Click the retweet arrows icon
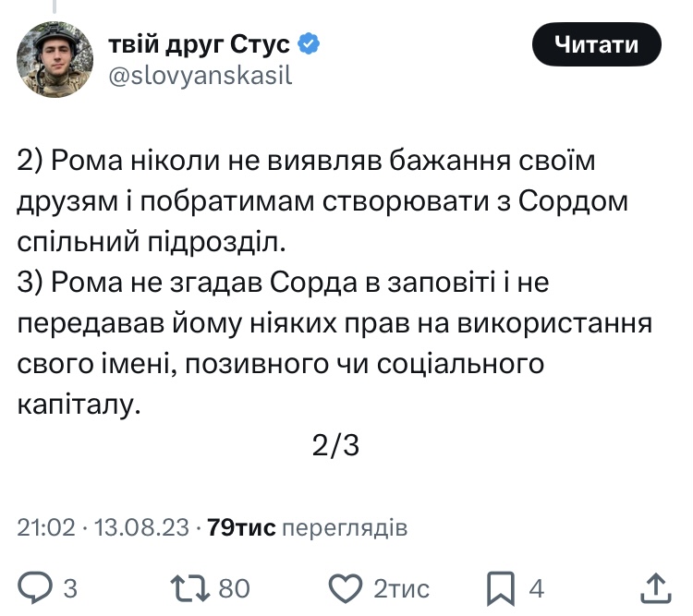Screen dimensions: 693x616 click(189, 586)
